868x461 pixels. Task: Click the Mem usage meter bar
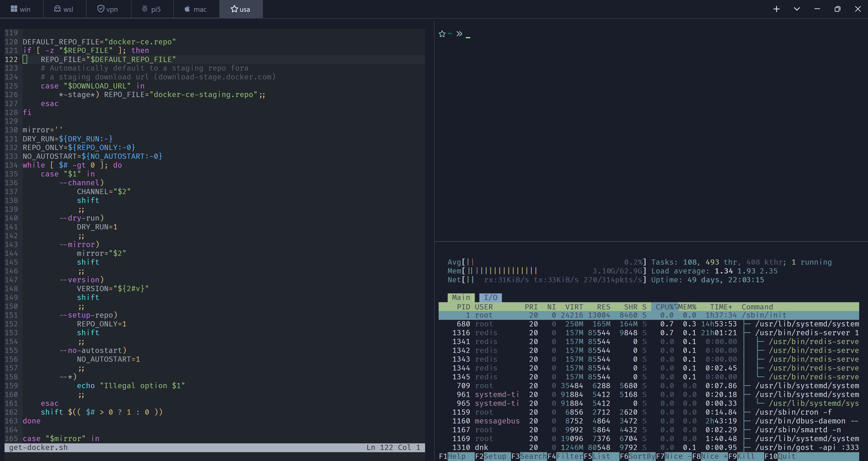(547, 271)
